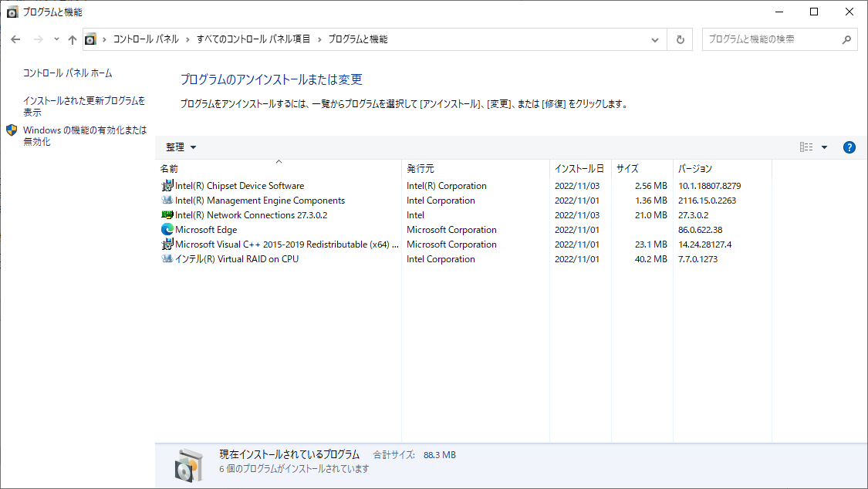The height and width of the screenshot is (489, 868).
Task: Click the Intel Management Engine Components icon
Action: click(x=167, y=201)
